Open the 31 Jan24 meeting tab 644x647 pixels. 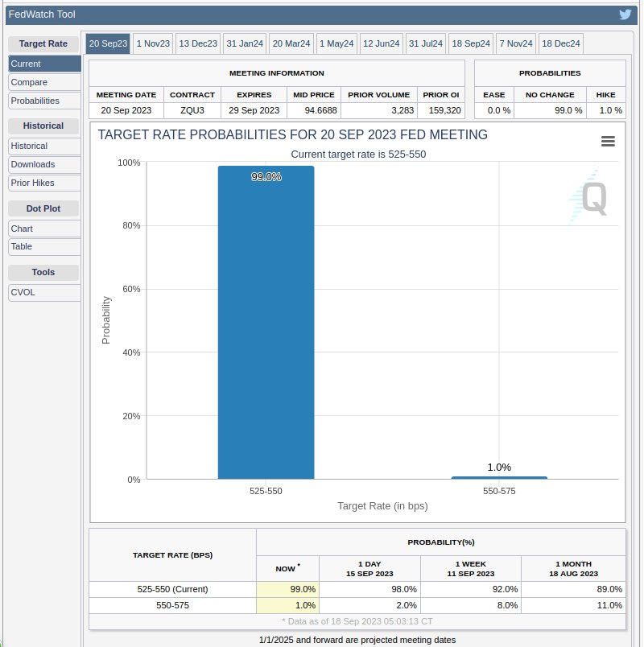tap(245, 43)
